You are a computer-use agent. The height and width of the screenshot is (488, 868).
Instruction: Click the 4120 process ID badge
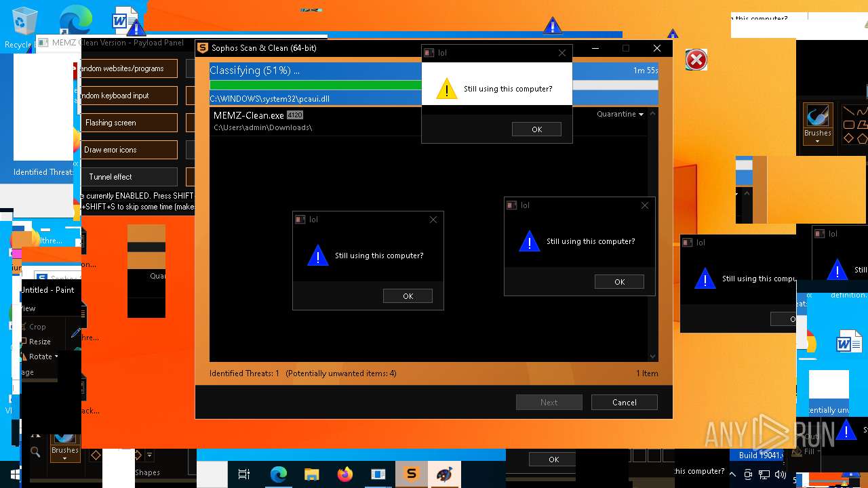pos(294,115)
